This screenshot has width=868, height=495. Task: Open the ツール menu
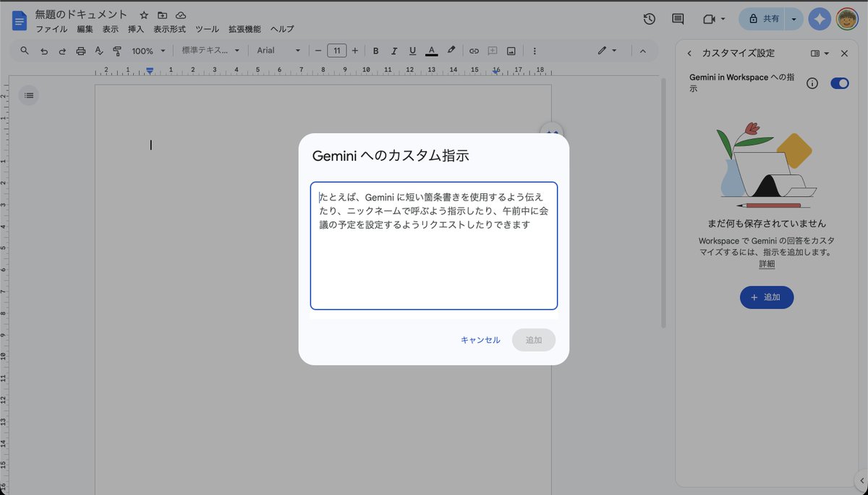pos(207,30)
